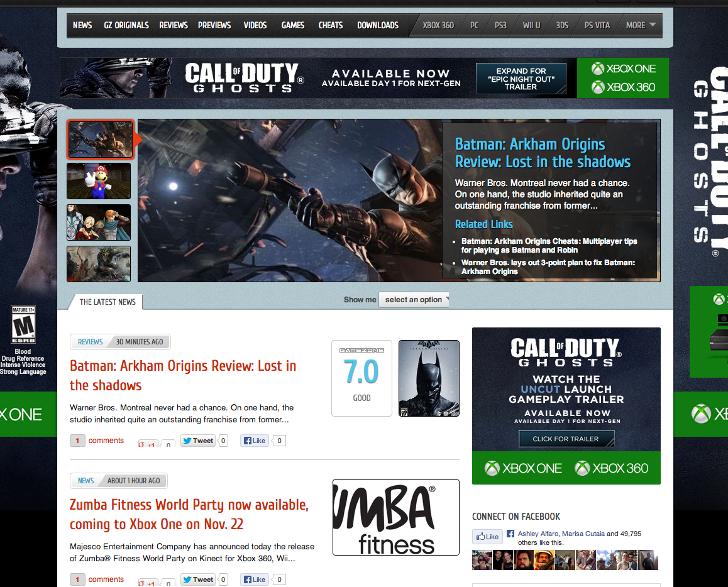Click Xbox 360 logo in top banner
The width and height of the screenshot is (728, 587).
pyautogui.click(x=623, y=87)
